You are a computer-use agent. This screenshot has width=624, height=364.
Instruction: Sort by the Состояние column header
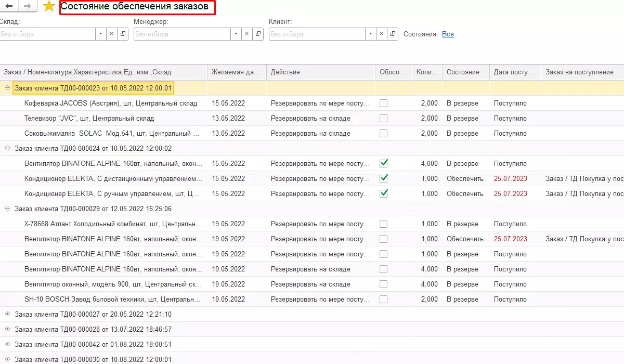coord(463,72)
